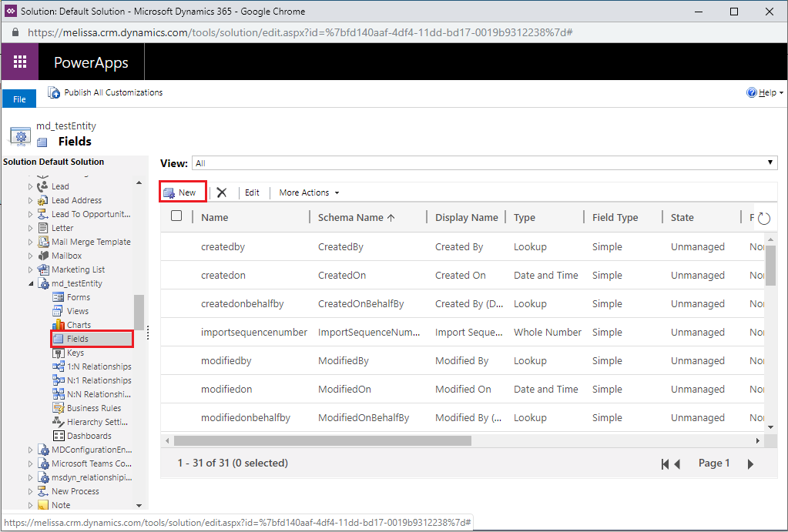Click the Mail Merge Template icon
This screenshot has height=532, width=788.
43,242
